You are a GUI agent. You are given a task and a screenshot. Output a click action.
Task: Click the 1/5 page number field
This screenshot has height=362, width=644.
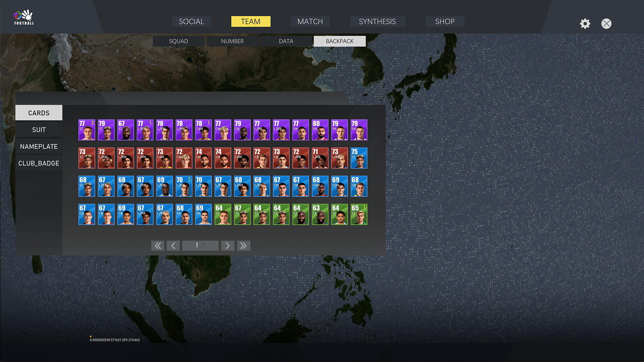(200, 246)
